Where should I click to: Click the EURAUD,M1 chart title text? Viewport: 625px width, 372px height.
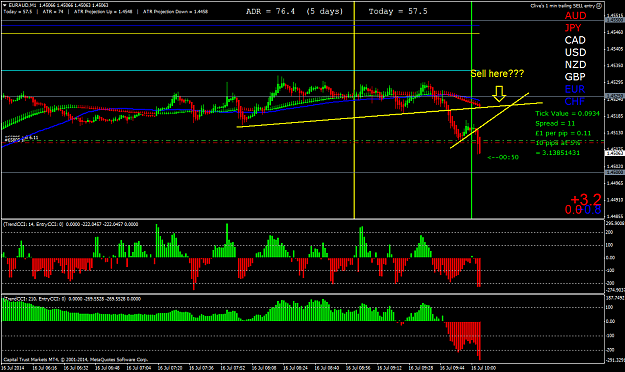click(x=22, y=5)
